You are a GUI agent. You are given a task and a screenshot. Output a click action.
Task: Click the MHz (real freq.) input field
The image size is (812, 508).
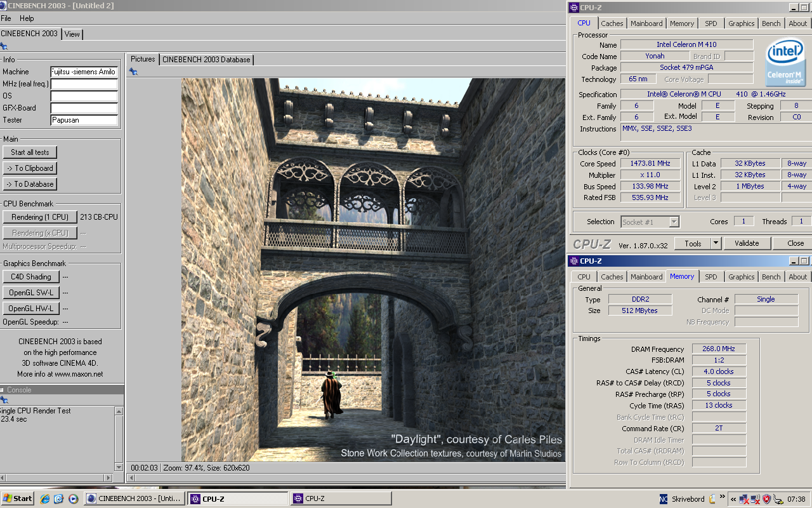click(84, 84)
